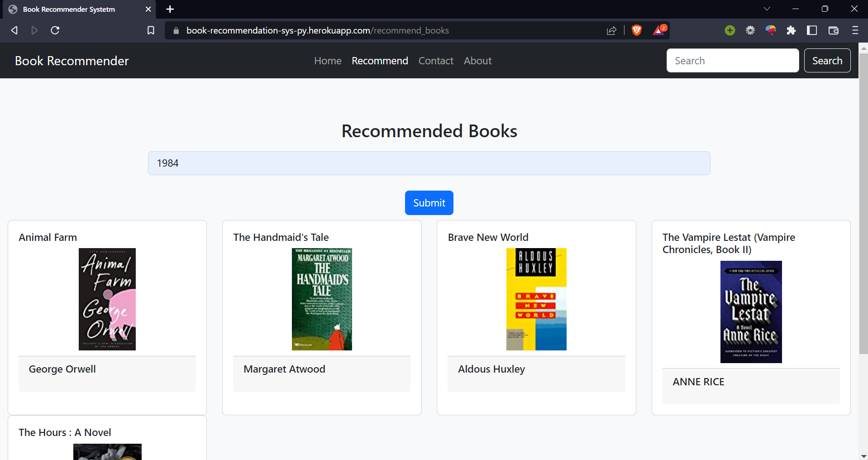Close the Book Recommender Systetm tab
868x460 pixels.
point(148,9)
